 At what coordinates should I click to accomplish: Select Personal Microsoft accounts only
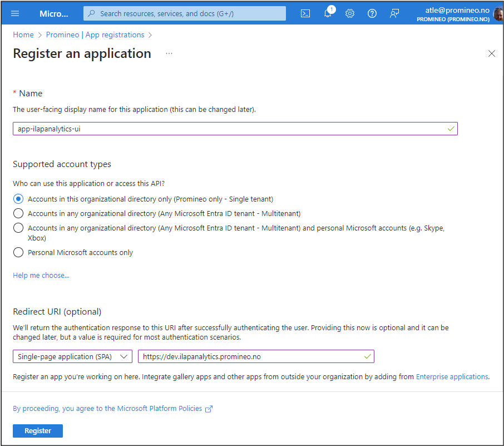tap(18, 252)
